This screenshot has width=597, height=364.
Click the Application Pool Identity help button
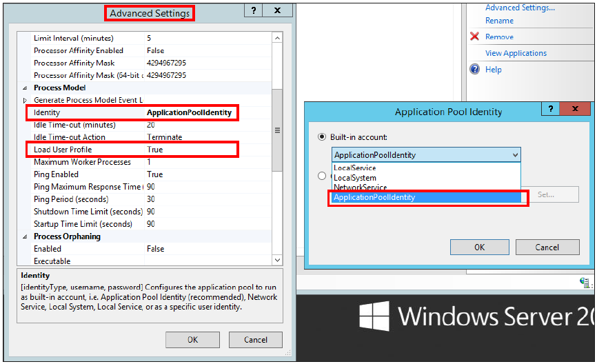point(550,110)
